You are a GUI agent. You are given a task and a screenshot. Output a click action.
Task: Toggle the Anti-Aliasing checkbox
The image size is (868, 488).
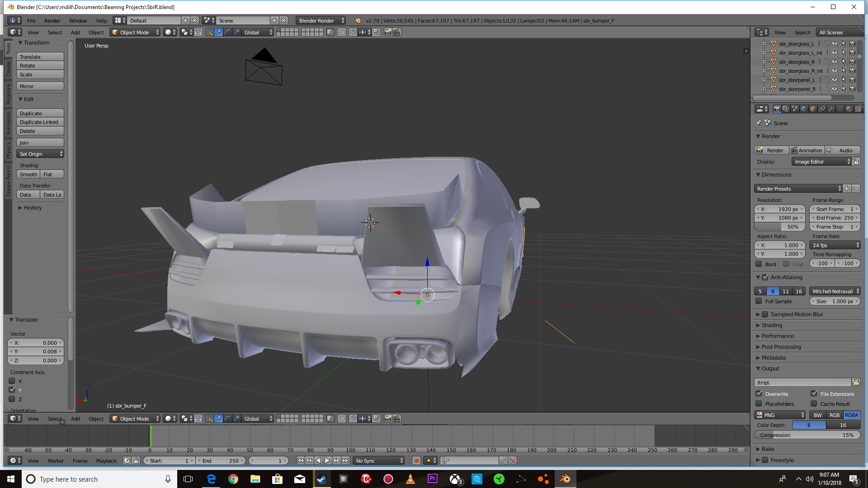click(x=765, y=277)
